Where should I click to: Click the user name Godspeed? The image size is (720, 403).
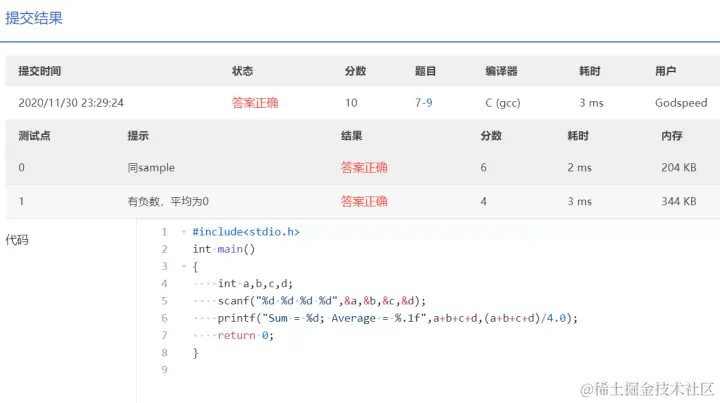pos(681,103)
